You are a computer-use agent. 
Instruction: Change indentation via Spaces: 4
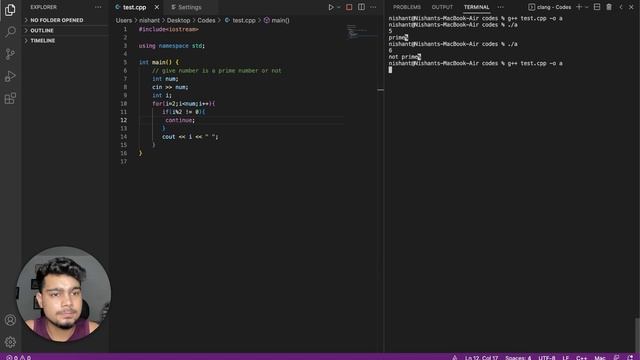[x=518, y=357]
